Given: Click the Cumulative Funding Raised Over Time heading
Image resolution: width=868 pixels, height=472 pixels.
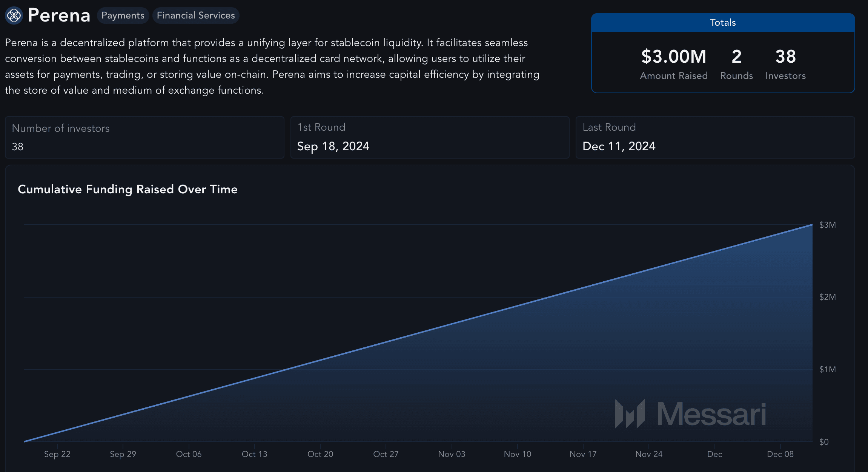Looking at the screenshot, I should [128, 189].
